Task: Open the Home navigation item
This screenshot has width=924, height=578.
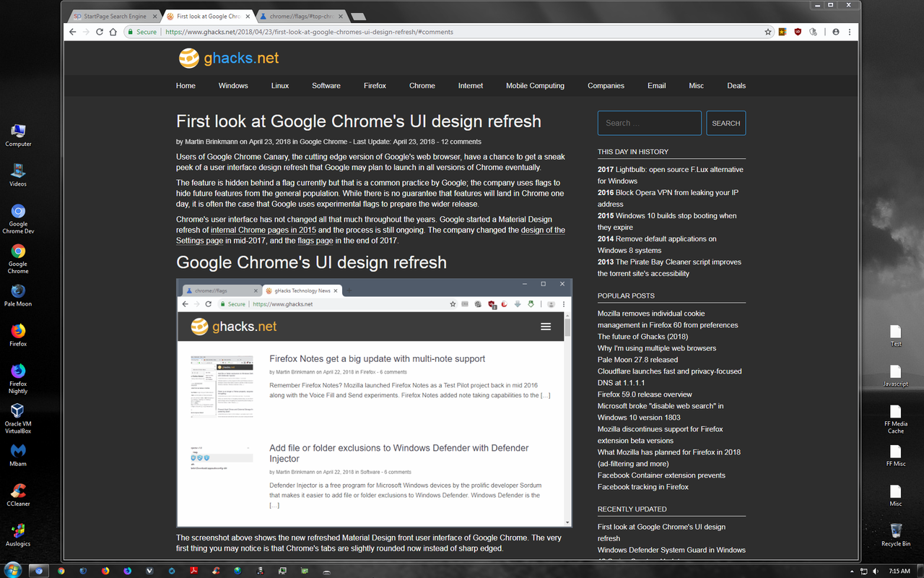Action: click(186, 85)
